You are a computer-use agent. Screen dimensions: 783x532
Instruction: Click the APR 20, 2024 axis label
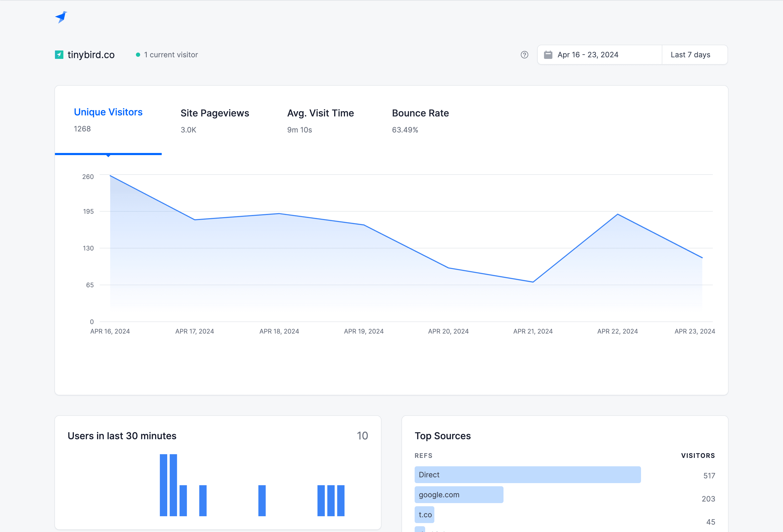pos(448,331)
